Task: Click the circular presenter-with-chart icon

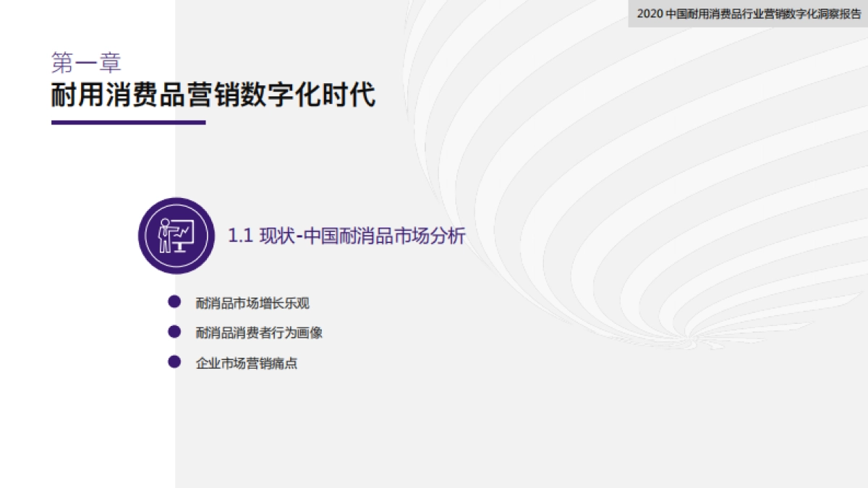Action: tap(176, 236)
